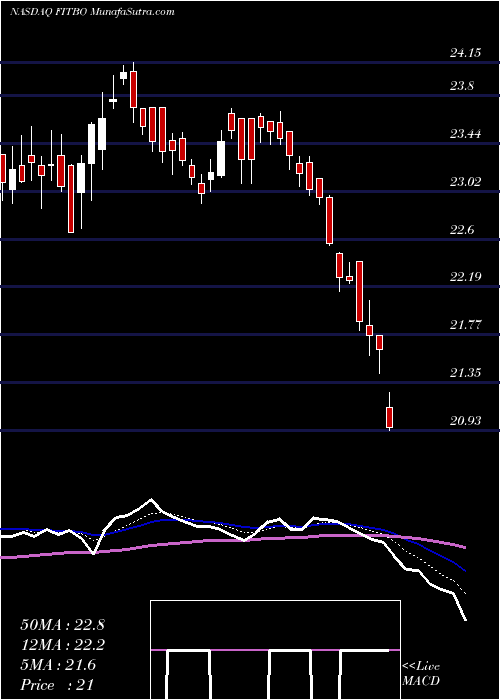Image resolution: width=500 pixels, height=700 pixels.
Task: Select the 20.93 price level label
Action: (466, 421)
